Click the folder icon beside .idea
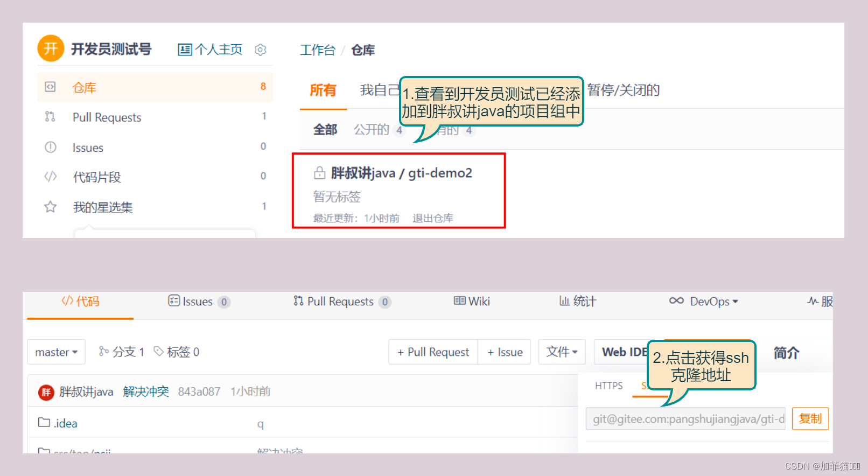 [44, 422]
